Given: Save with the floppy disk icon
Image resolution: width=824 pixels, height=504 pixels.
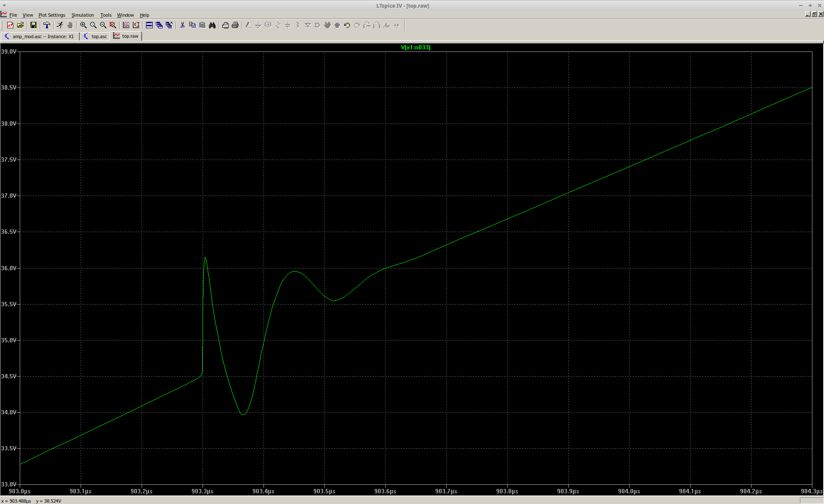Looking at the screenshot, I should coord(33,25).
